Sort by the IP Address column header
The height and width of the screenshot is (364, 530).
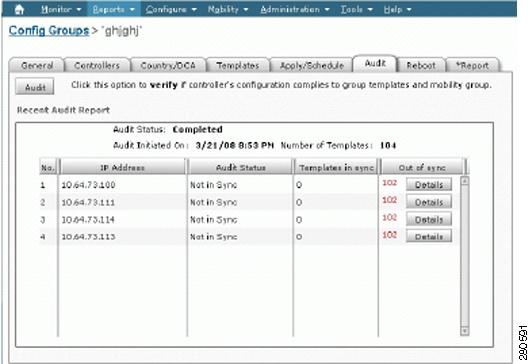click(122, 167)
